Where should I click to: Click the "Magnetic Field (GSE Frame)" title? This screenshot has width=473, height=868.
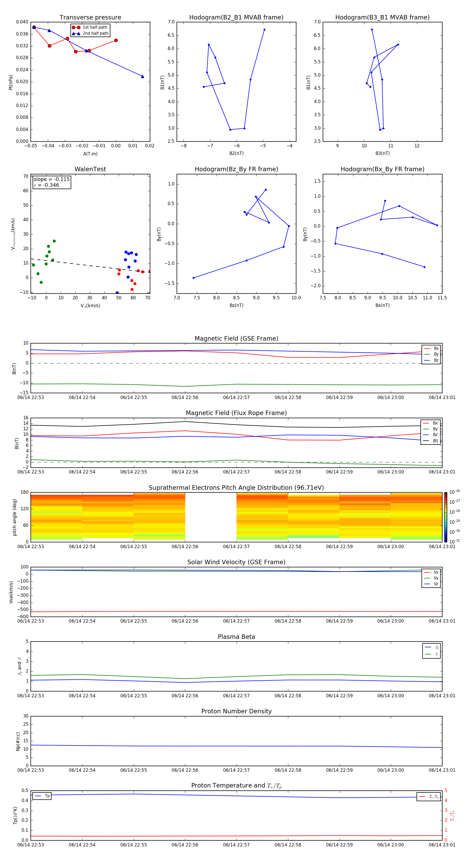pos(236,339)
